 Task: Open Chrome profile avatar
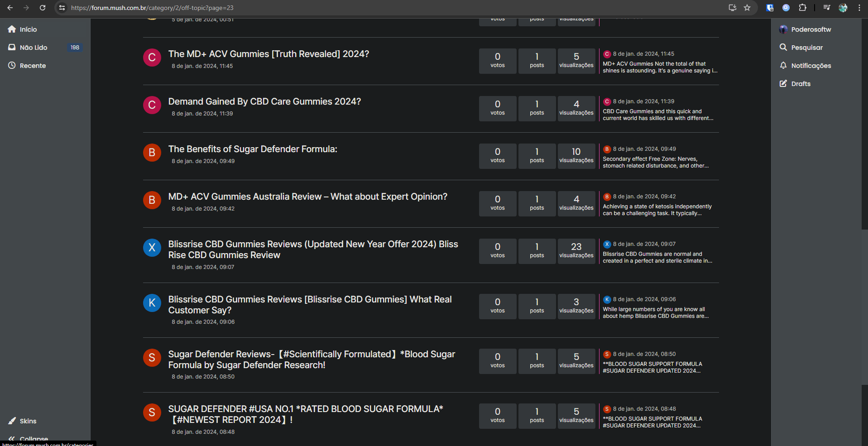point(843,8)
